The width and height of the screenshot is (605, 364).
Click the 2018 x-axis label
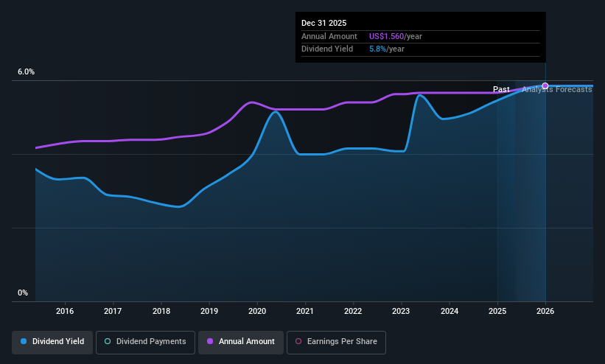161,311
